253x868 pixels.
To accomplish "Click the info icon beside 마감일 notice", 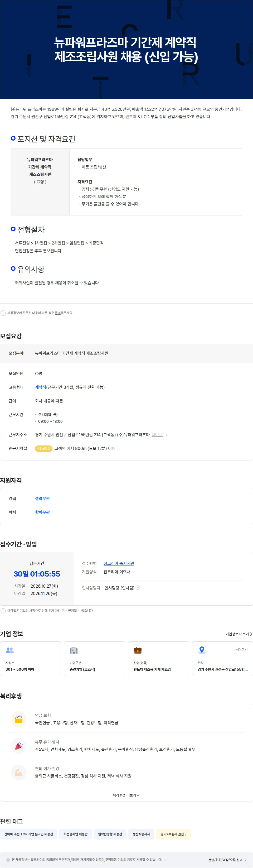I will 3,611.
